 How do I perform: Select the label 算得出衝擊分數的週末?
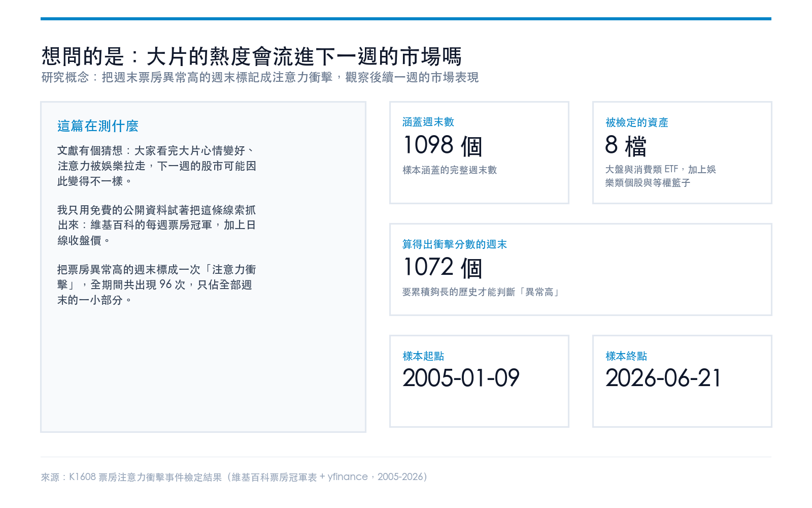[455, 244]
